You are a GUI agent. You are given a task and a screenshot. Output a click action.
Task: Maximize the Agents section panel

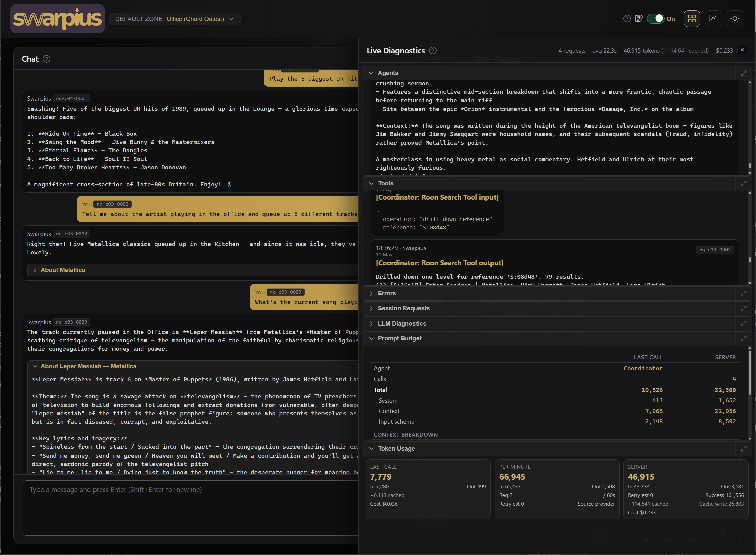tap(744, 73)
